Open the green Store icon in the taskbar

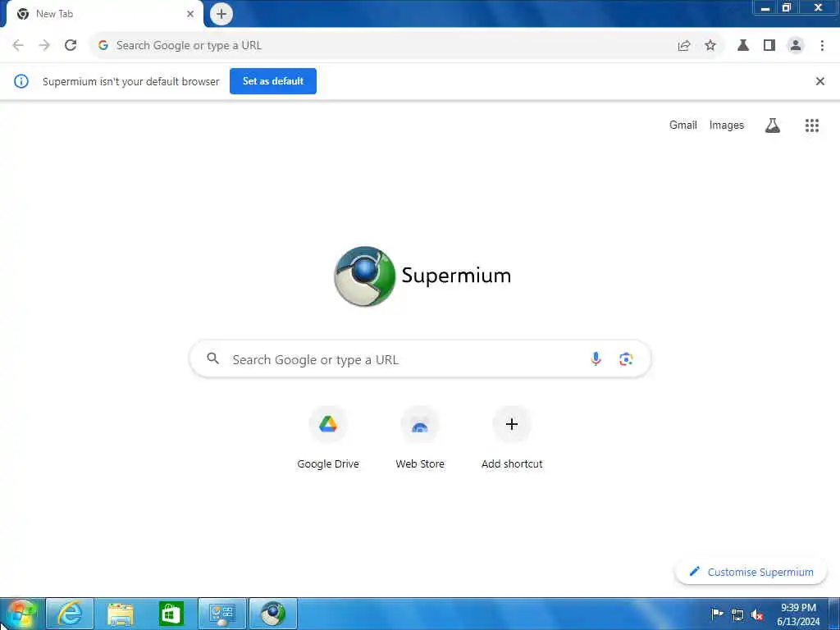point(171,614)
